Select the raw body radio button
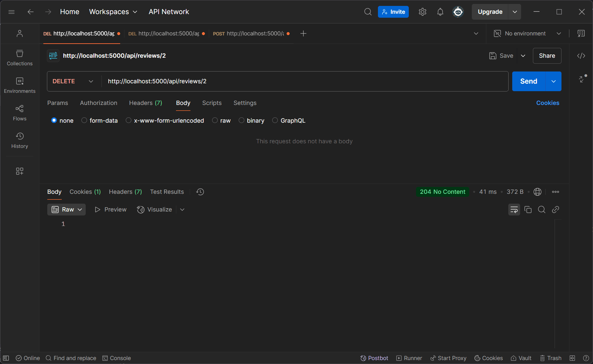 [x=215, y=120]
